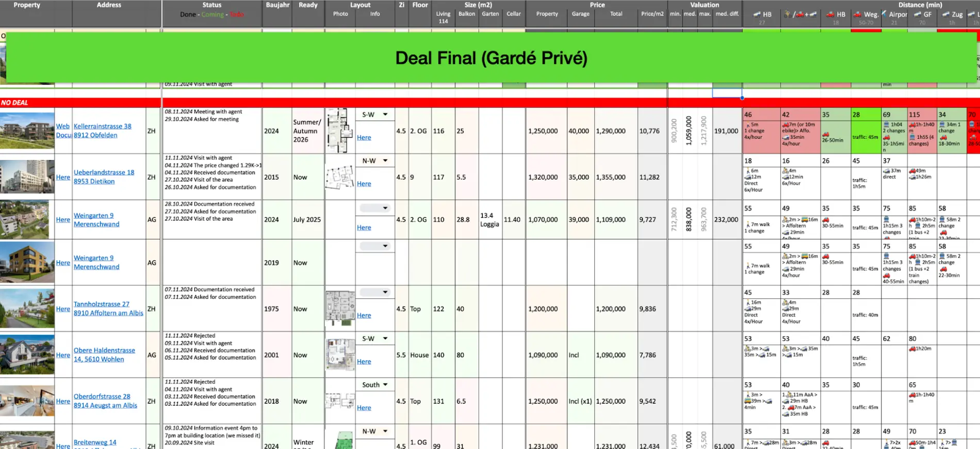980x449 pixels.
Task: Click the train icon in the Ueberlandstrasse '37m direct' cell
Action: [x=887, y=170]
